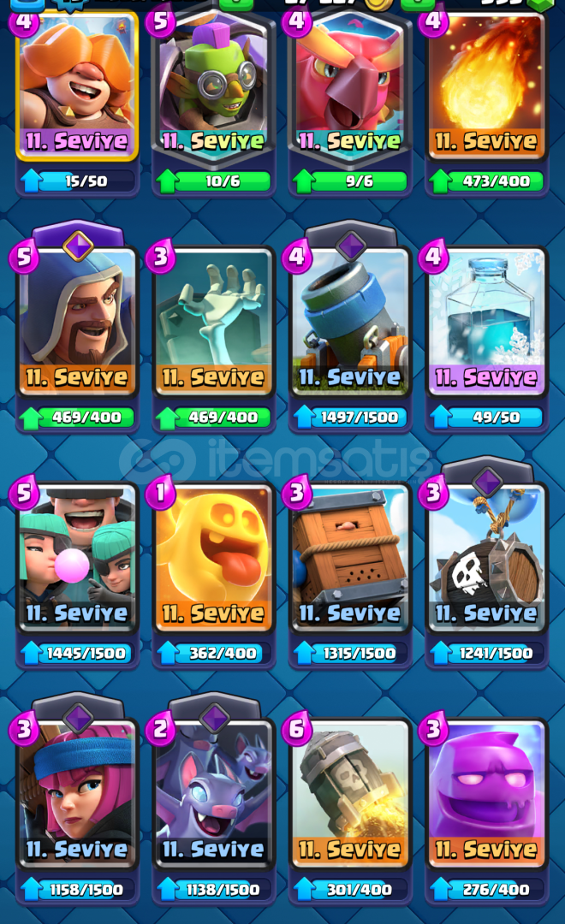
Task: Open the Goblin Machine card
Action: (x=213, y=87)
